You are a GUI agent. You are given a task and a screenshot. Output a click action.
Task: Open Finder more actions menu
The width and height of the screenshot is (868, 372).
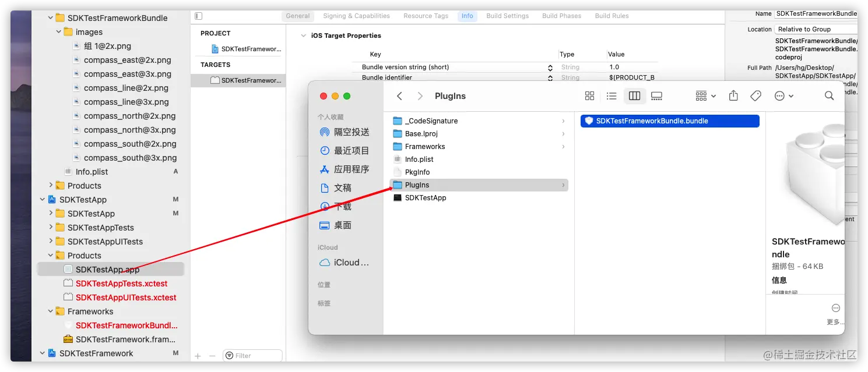pos(783,96)
